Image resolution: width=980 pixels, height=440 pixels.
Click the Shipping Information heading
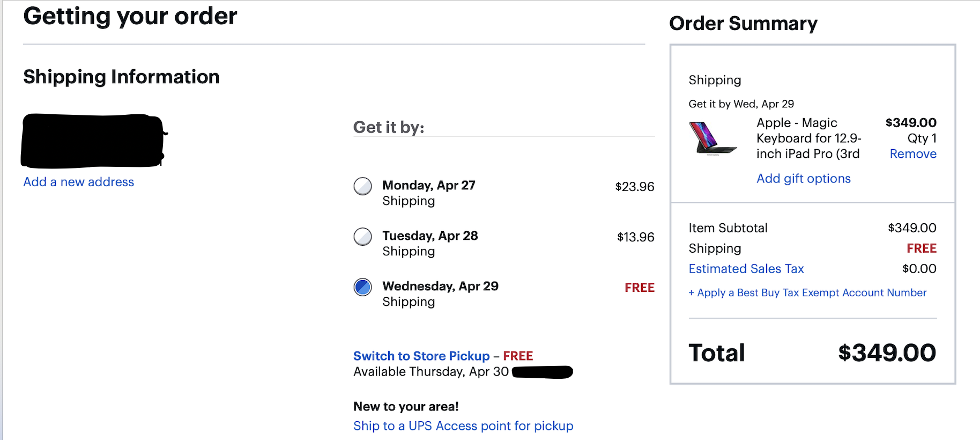(x=121, y=77)
